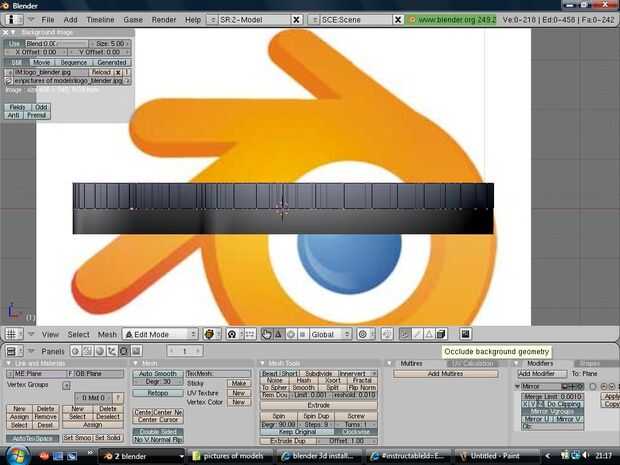Open the SCE:Scene dropdown

click(x=314, y=20)
